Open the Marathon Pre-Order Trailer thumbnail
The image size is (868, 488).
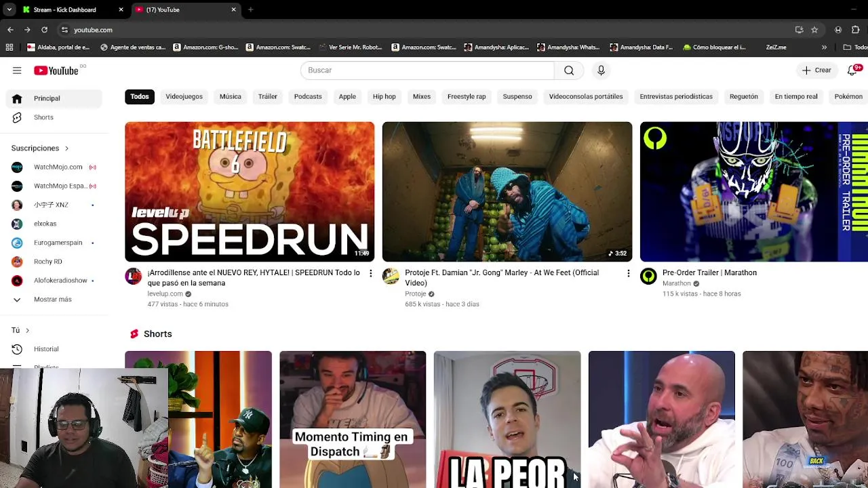coord(754,192)
